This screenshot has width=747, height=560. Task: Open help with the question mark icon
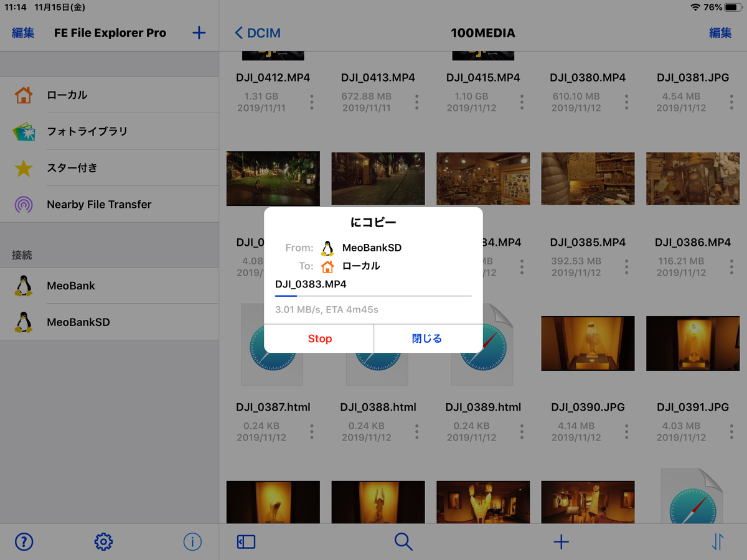24,541
